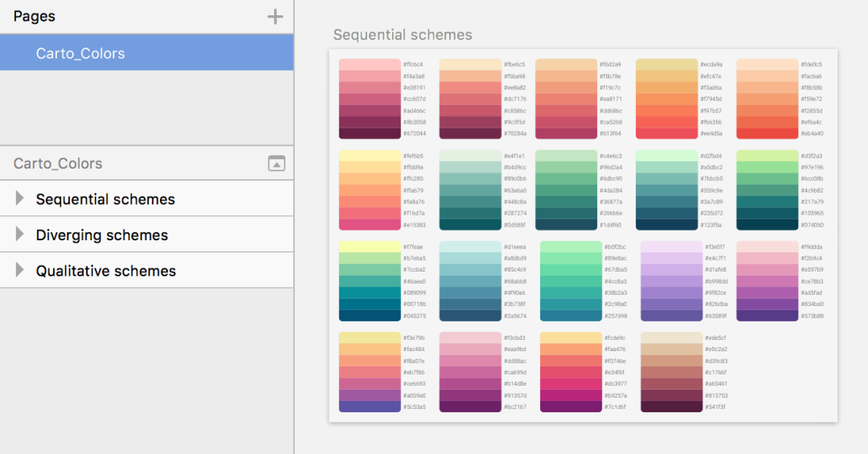Viewport: 868px width, 454px height.
Task: Expand the Qualitative schemes artboard
Action: coord(20,270)
